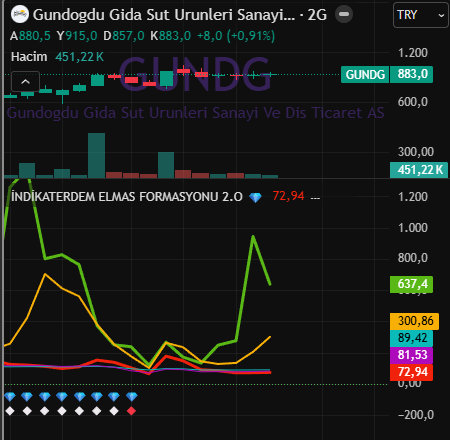
Task: Click the high price Y915,0 value
Action: (77, 36)
